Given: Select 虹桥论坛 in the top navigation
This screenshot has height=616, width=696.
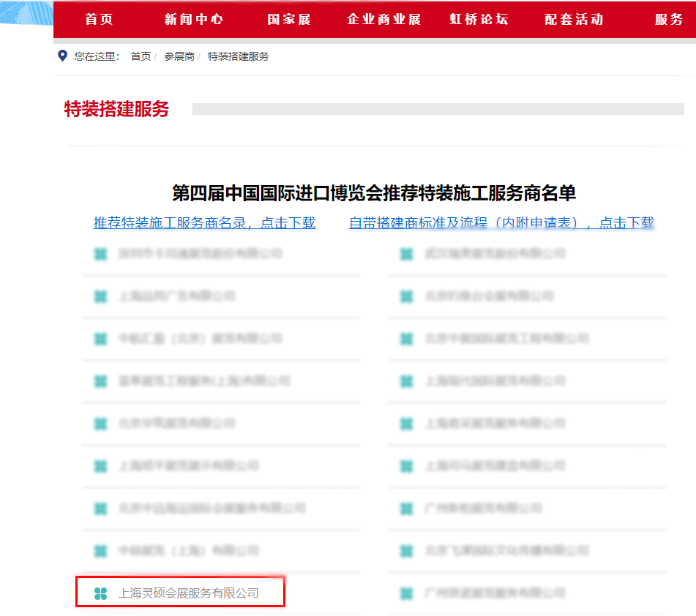Looking at the screenshot, I should pyautogui.click(x=479, y=19).
